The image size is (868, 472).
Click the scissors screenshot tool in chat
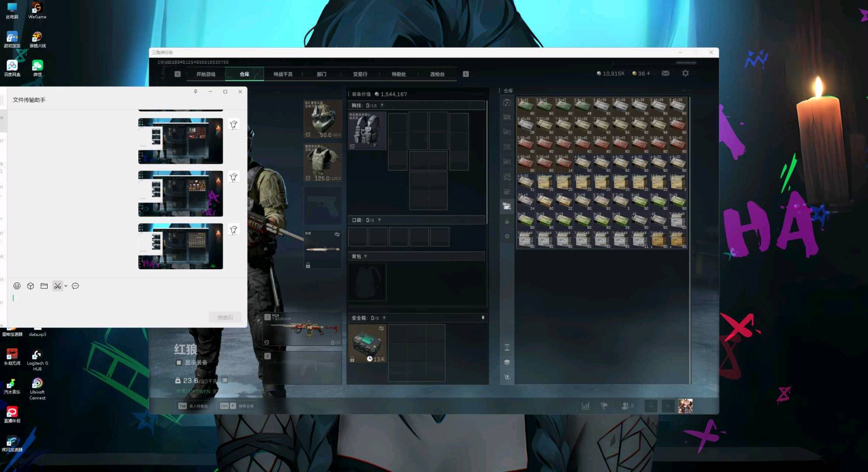click(58, 286)
